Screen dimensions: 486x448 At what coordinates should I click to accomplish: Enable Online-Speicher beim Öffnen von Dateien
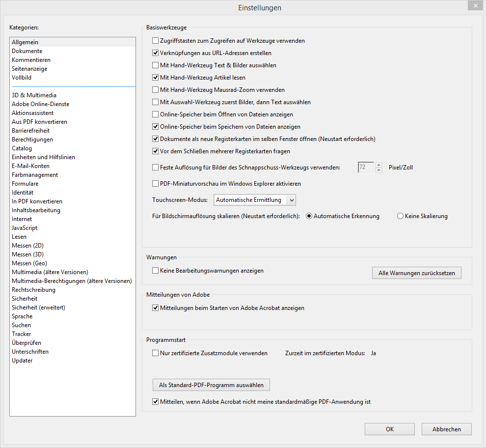tap(155, 114)
